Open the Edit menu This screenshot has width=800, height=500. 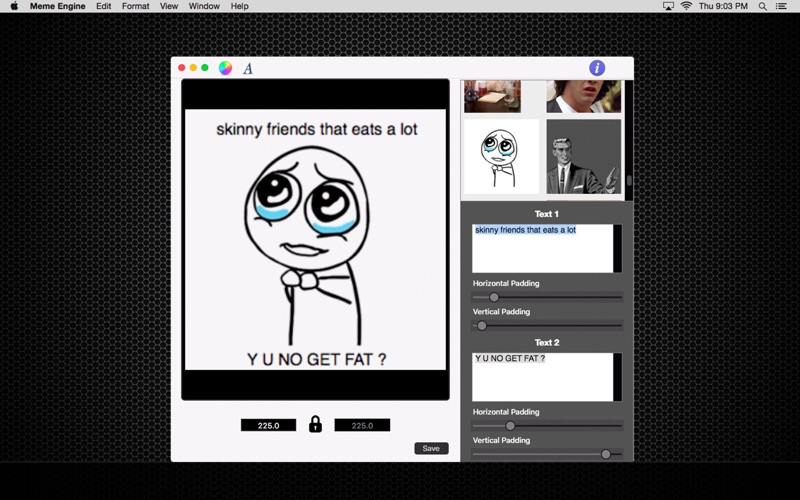click(x=104, y=6)
